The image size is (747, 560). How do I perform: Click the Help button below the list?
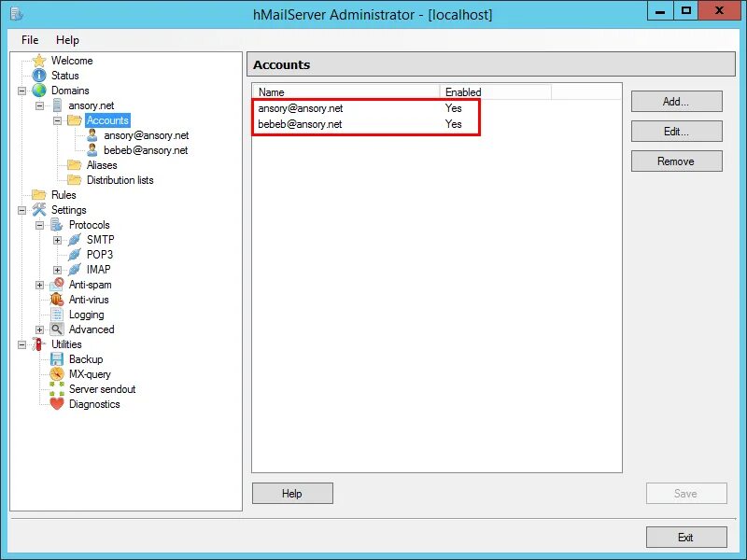[292, 494]
